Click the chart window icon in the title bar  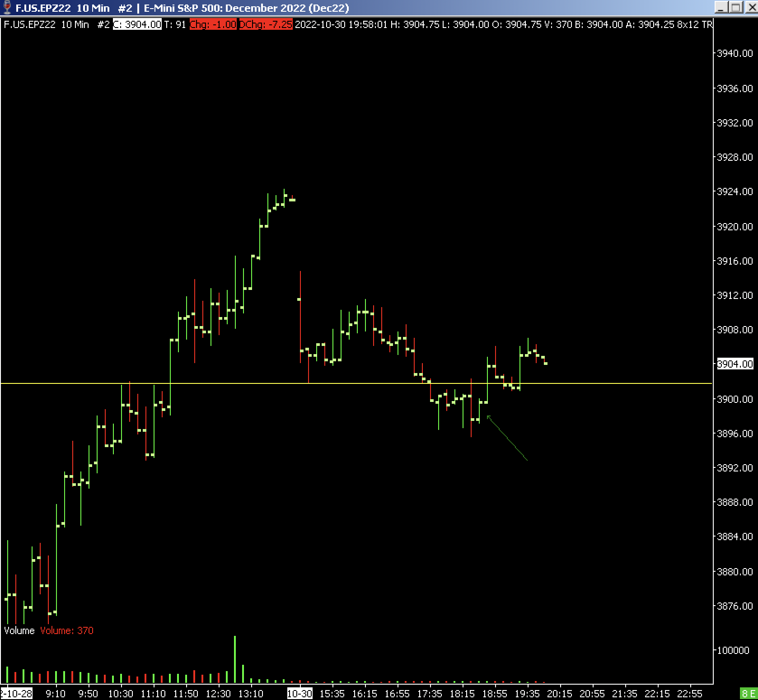pos(6,8)
